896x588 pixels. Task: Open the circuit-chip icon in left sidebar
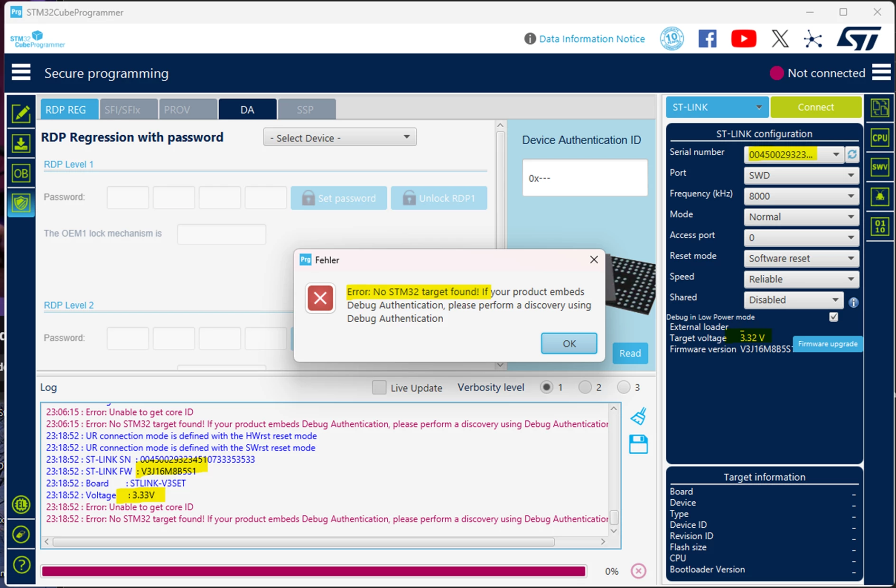point(21,504)
